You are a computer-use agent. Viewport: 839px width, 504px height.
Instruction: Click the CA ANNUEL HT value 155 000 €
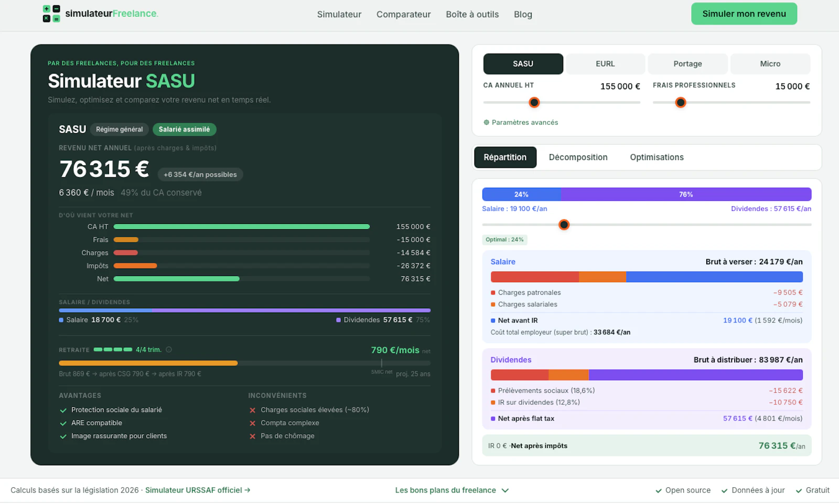[x=620, y=87]
